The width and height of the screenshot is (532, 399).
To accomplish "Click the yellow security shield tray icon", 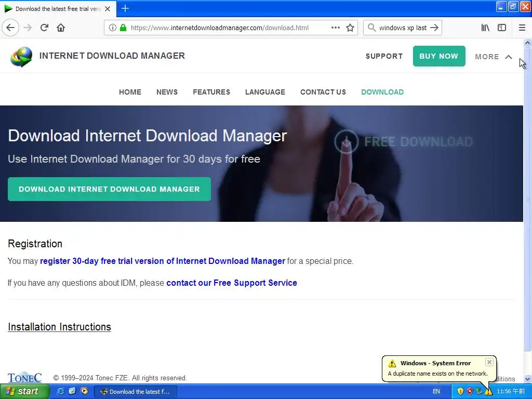I will [460, 391].
